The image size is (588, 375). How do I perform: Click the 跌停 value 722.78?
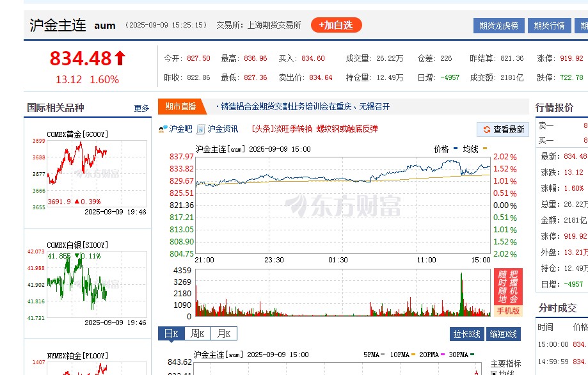click(572, 77)
